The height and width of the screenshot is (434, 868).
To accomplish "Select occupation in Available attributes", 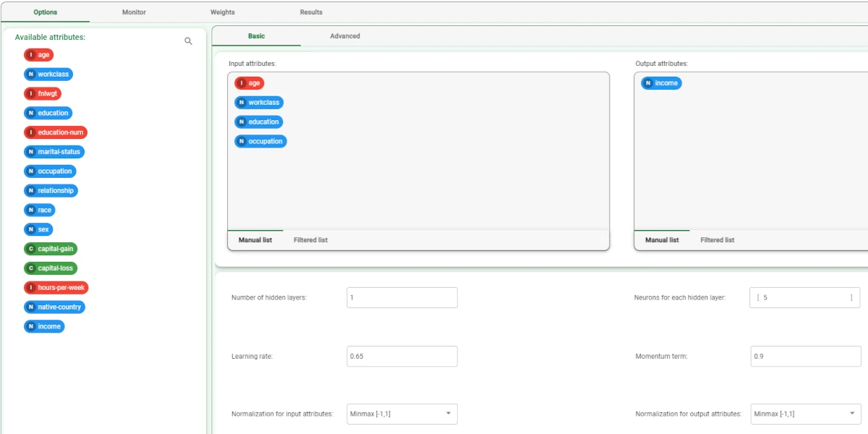I will 50,171.
